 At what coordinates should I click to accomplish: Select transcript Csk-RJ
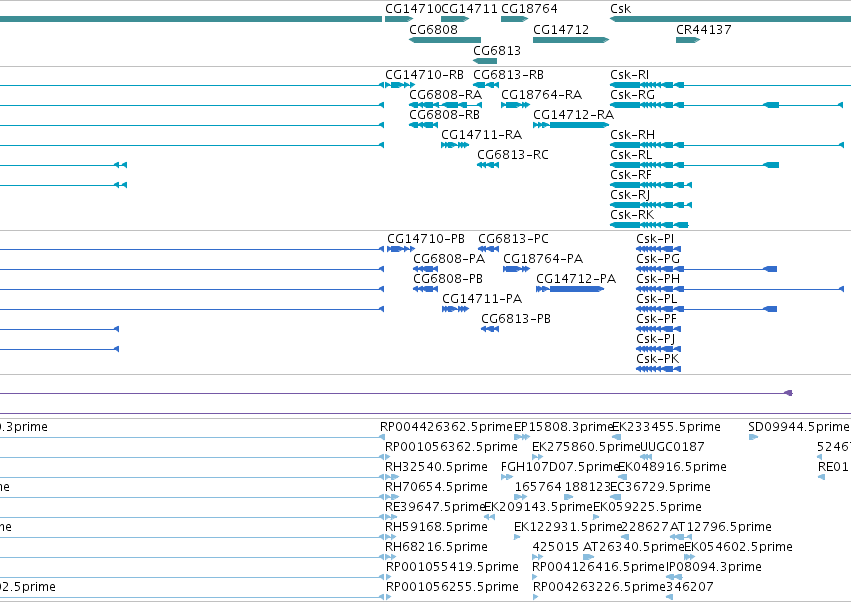tap(630, 195)
